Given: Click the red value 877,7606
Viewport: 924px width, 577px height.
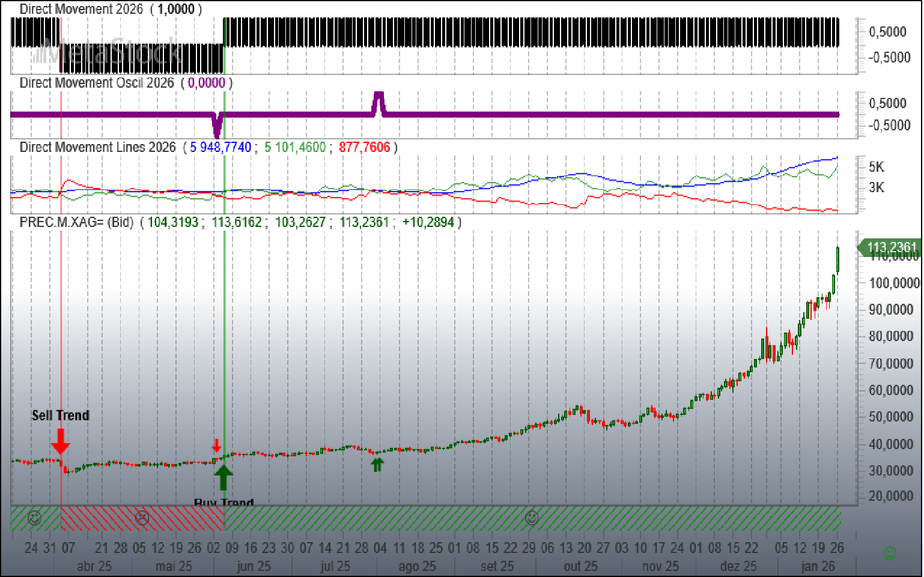Looking at the screenshot, I should 364,147.
